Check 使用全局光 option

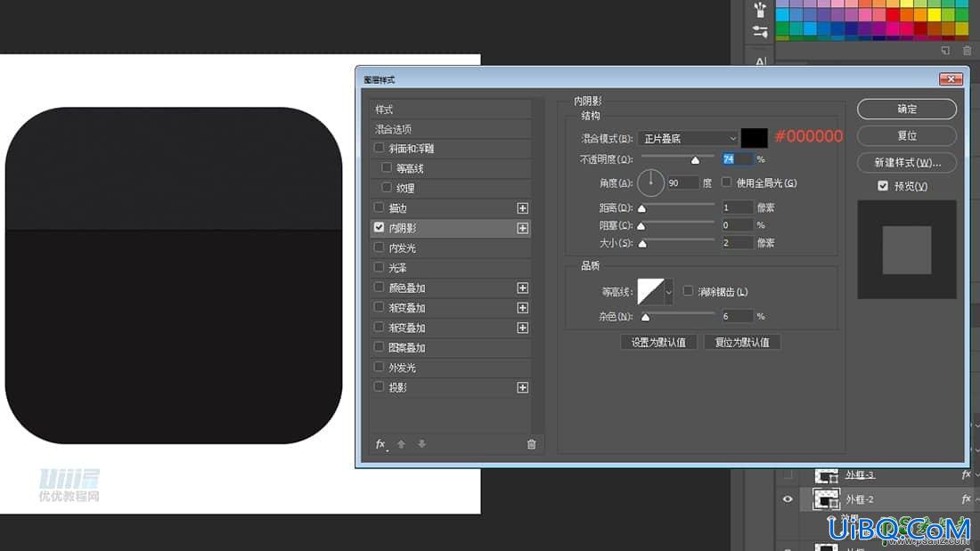726,182
